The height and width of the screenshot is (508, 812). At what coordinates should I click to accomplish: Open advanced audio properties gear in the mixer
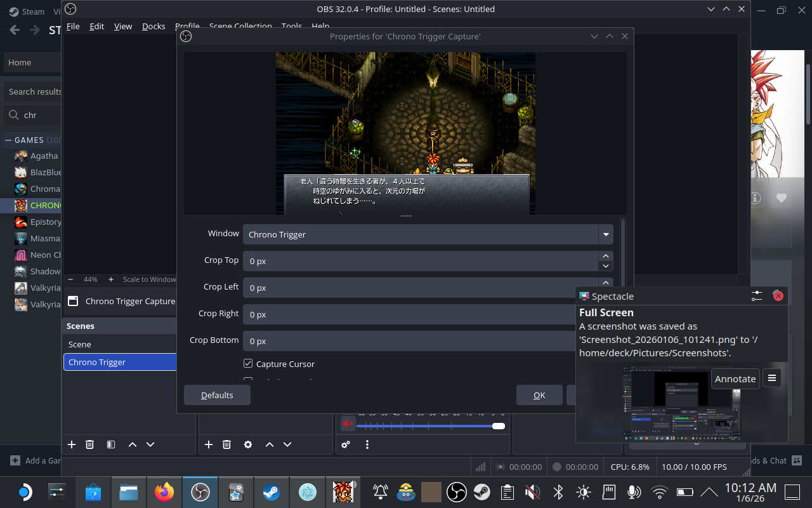tap(346, 444)
